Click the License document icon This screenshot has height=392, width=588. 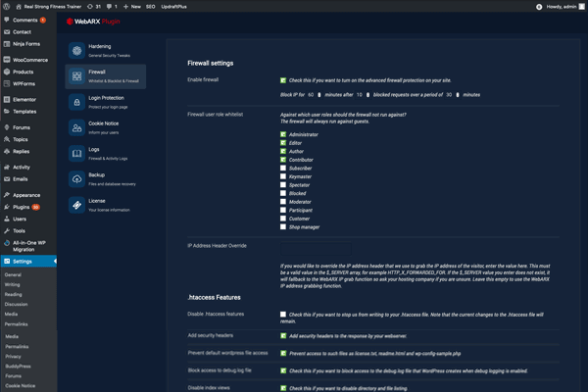click(x=78, y=204)
